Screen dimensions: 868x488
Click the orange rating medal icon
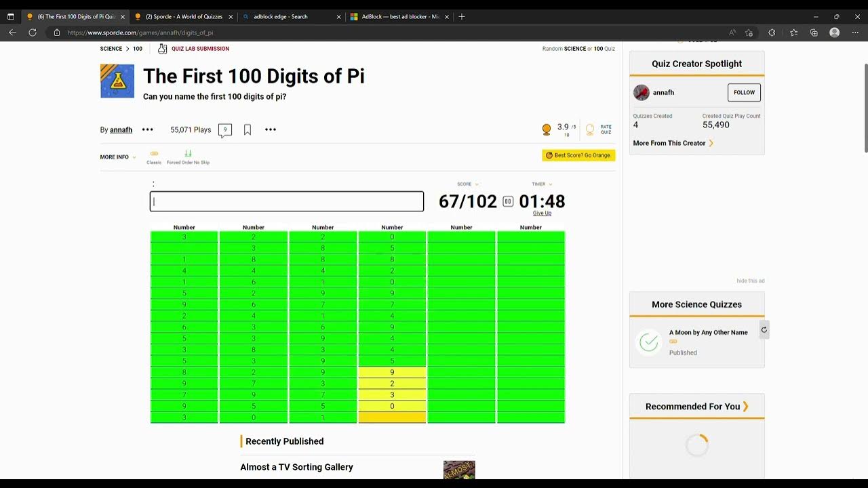547,129
